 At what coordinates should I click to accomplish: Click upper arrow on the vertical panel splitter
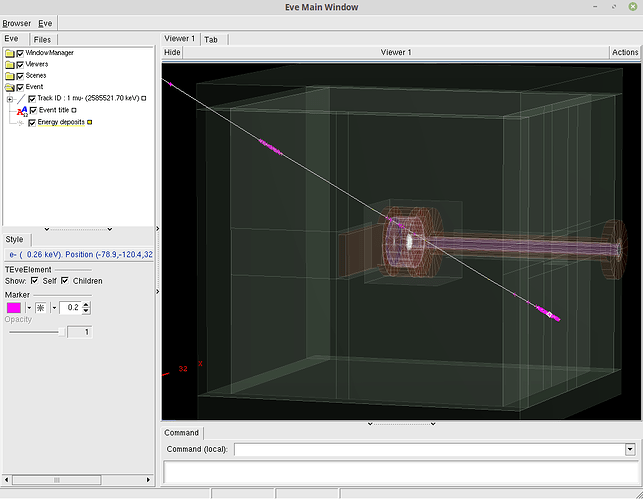157,228
